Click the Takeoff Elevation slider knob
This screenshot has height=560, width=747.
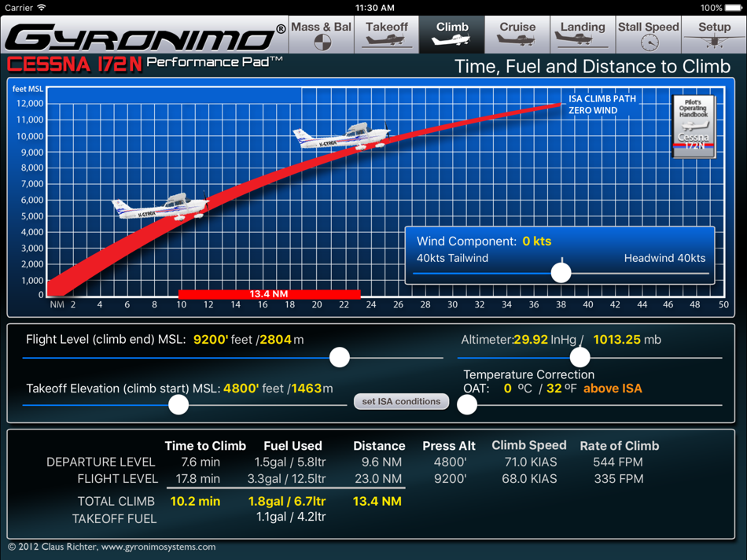coord(178,404)
